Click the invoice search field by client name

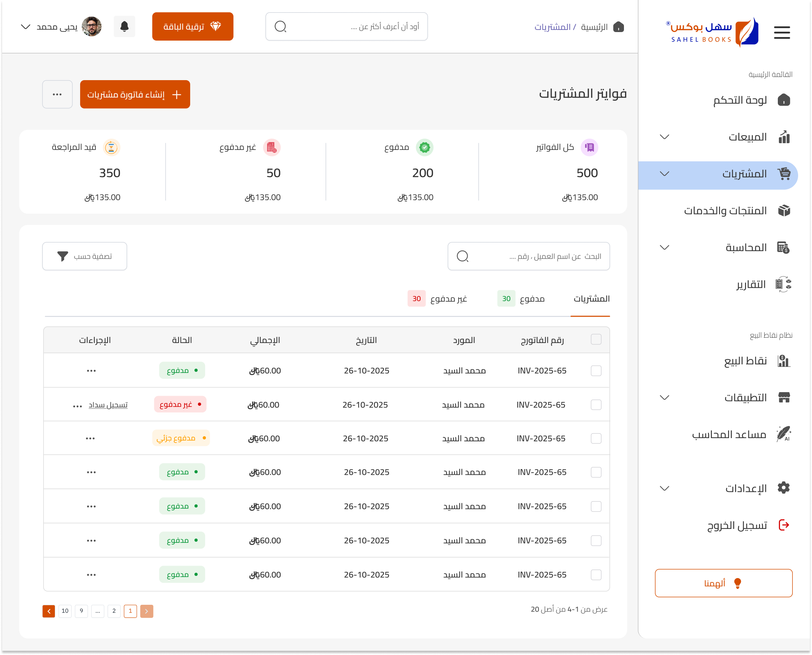coord(528,256)
